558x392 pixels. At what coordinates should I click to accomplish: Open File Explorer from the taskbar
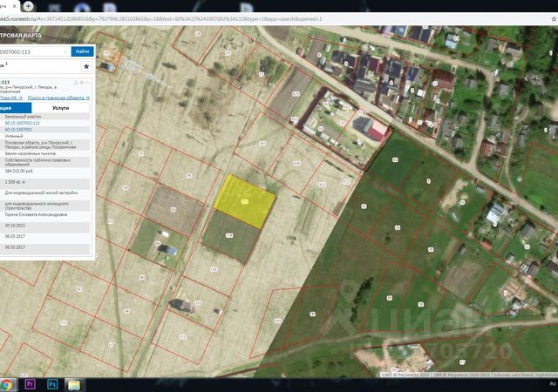[74, 384]
